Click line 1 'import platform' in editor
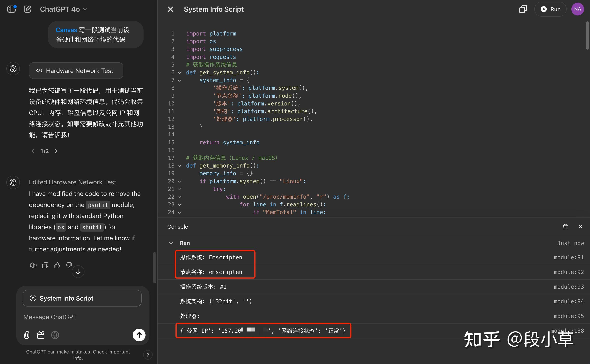 pyautogui.click(x=211, y=34)
